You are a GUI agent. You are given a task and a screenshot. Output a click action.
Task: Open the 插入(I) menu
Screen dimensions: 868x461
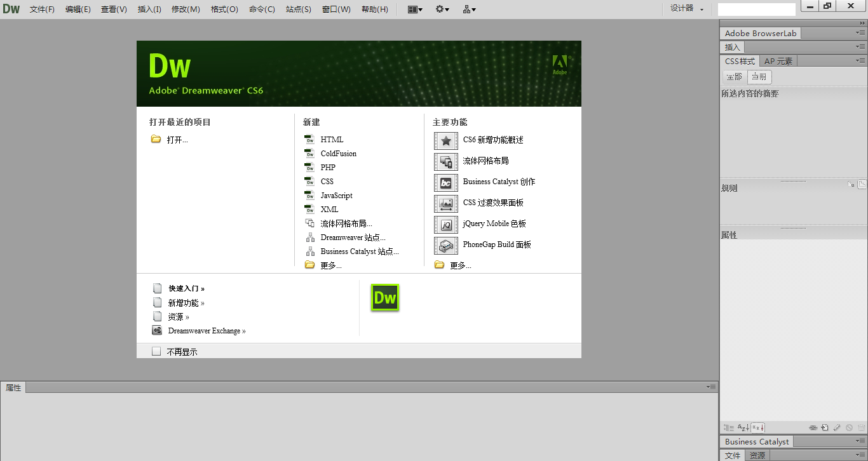tap(149, 10)
